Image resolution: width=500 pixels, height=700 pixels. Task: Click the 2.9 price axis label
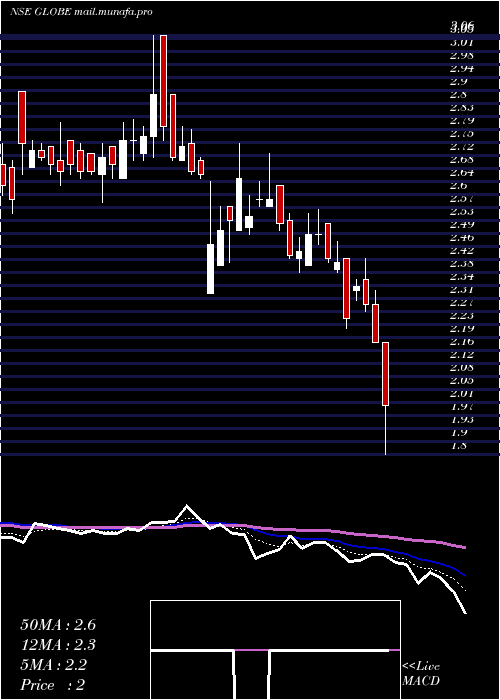459,81
